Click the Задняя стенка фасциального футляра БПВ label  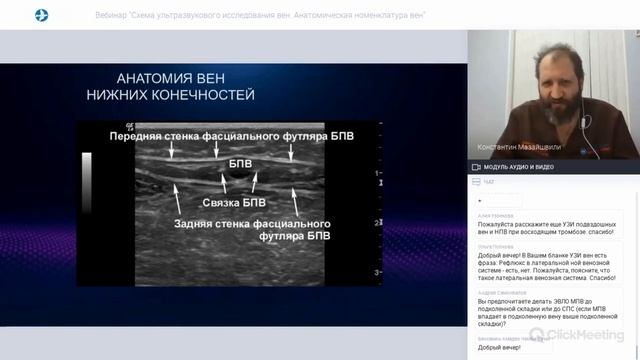[x=252, y=230]
